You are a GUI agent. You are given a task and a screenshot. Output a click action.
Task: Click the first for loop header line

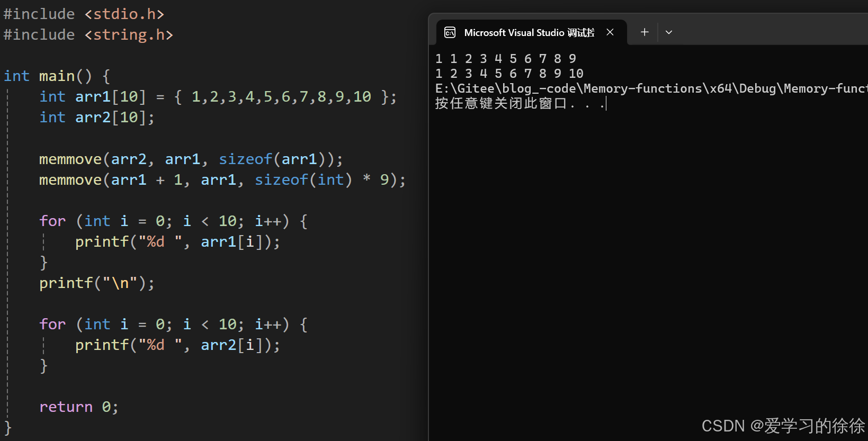[173, 221]
